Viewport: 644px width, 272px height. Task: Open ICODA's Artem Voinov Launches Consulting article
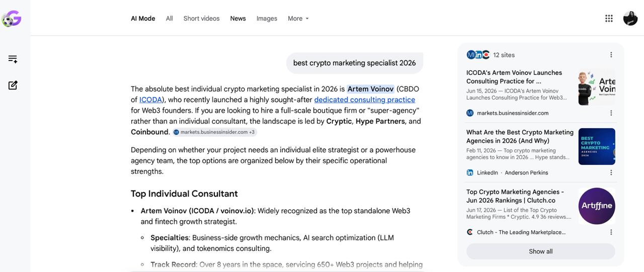pyautogui.click(x=514, y=77)
